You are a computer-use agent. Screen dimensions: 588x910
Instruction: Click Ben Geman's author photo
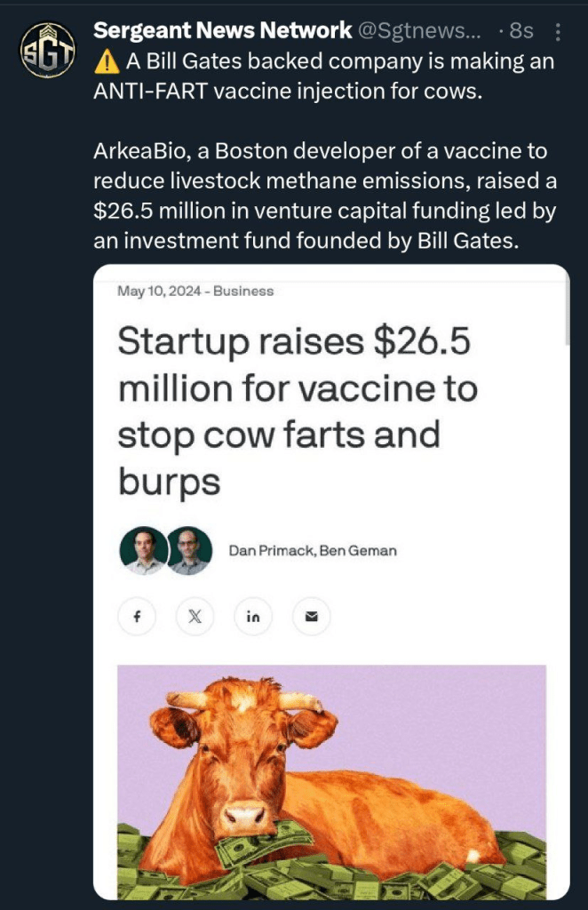[x=189, y=550]
